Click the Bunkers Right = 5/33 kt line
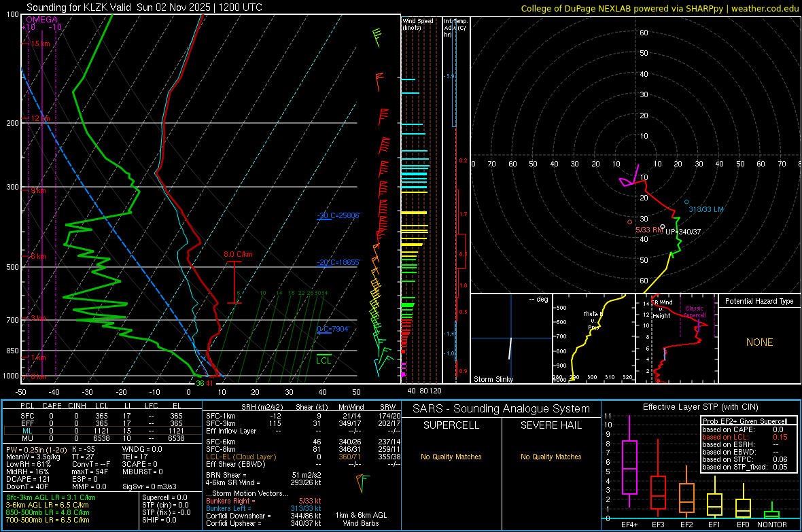802x532 pixels. pos(264,501)
